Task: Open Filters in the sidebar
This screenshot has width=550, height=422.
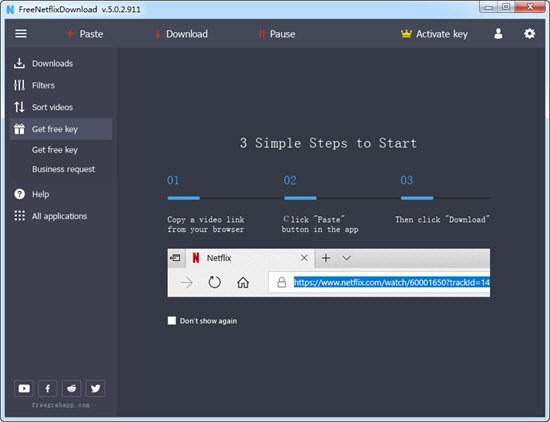Action: (61, 85)
